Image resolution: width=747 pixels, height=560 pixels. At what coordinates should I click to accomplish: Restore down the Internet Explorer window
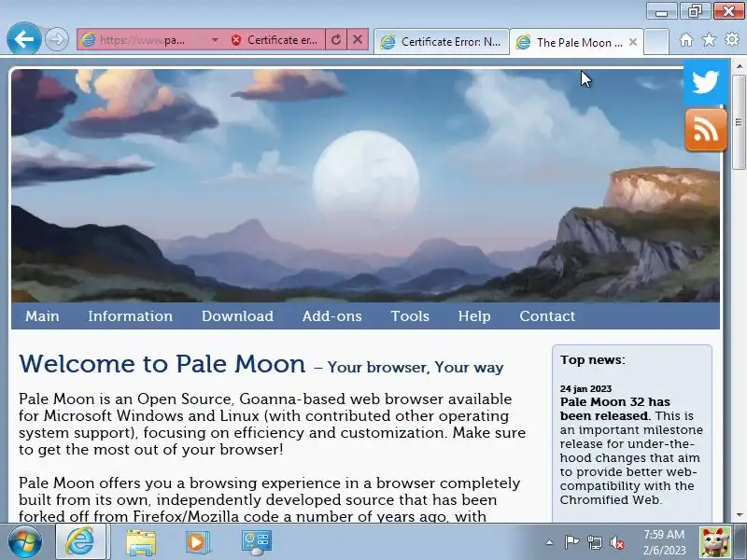point(695,11)
